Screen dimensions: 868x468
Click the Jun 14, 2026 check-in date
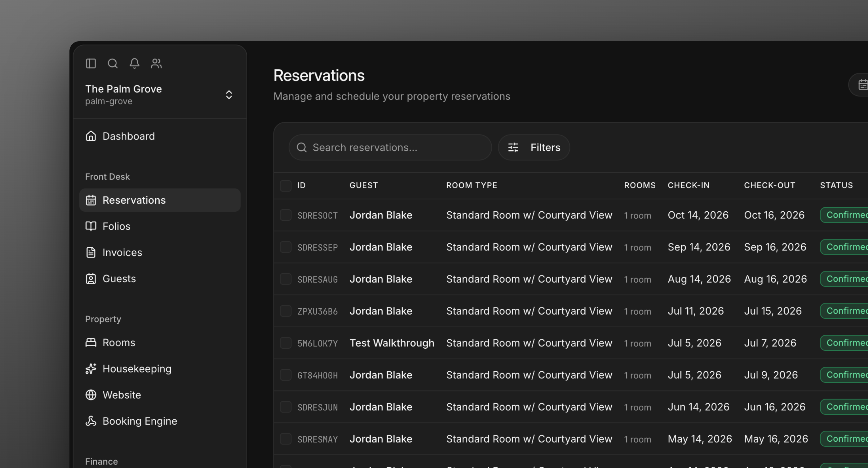point(698,407)
